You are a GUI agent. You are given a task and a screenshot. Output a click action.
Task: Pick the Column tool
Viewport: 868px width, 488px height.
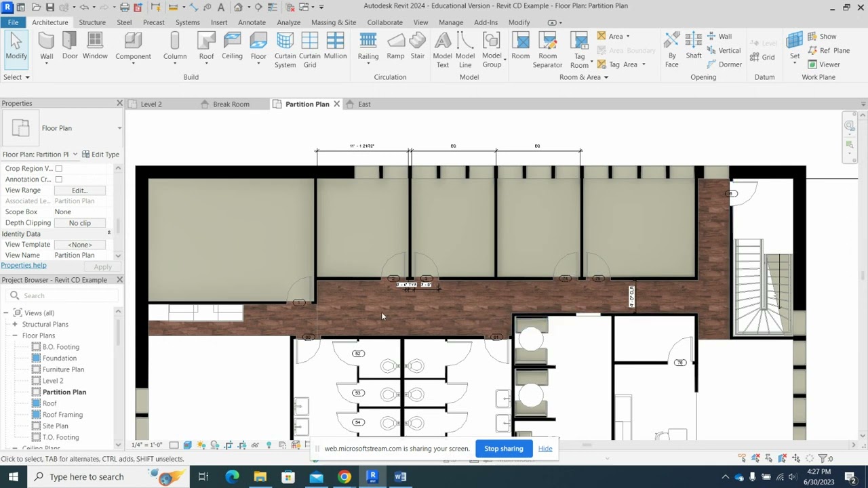pyautogui.click(x=175, y=48)
